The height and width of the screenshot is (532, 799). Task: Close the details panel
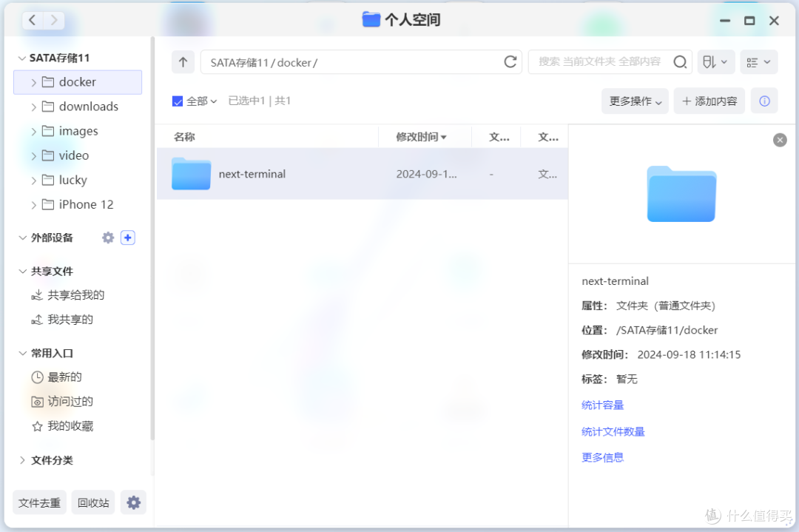coord(780,140)
